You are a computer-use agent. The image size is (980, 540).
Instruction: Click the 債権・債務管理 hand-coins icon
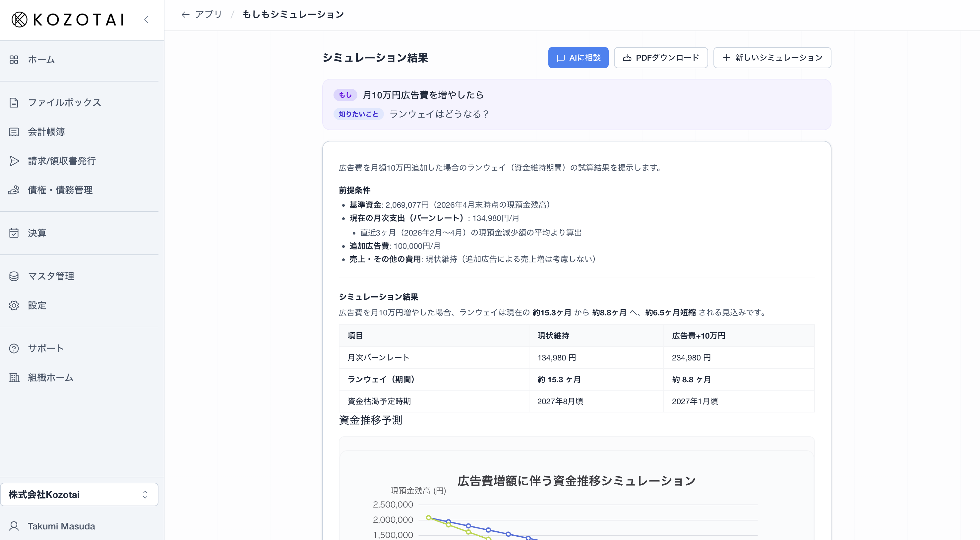pos(14,190)
